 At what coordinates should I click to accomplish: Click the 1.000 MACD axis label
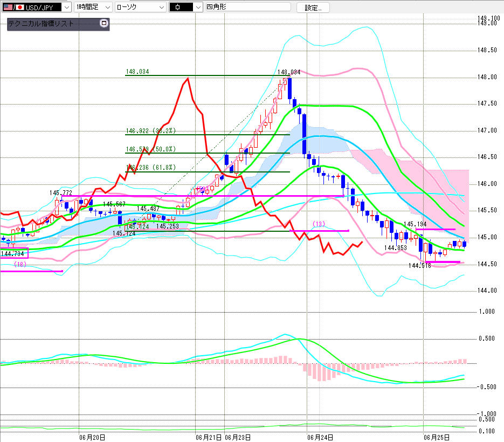[487, 312]
